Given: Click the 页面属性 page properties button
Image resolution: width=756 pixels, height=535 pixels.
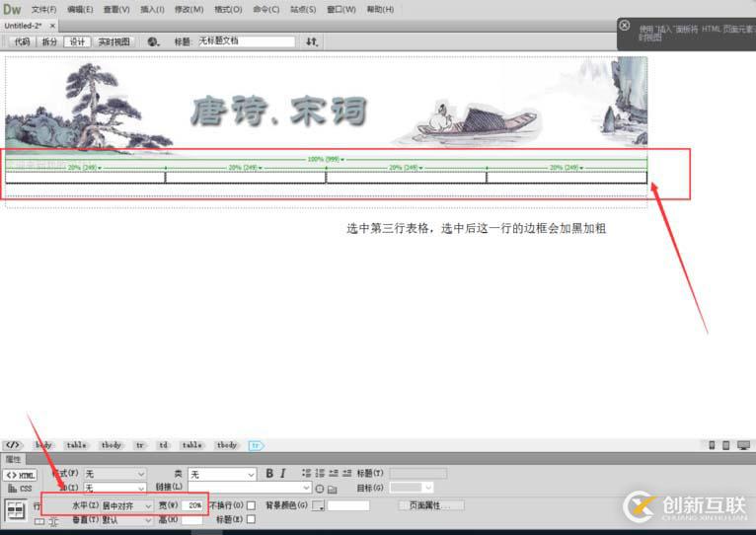Looking at the screenshot, I should (x=431, y=505).
